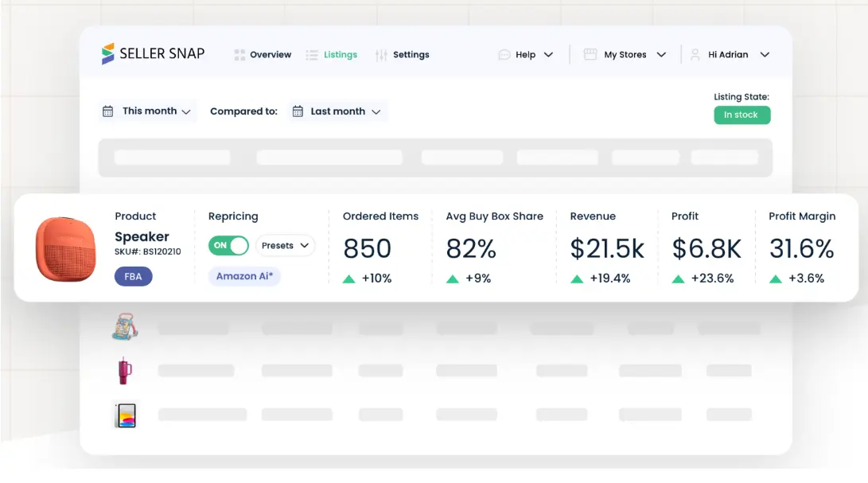This screenshot has height=483, width=868.
Task: Toggle the Repricing ON switch
Action: coord(228,245)
